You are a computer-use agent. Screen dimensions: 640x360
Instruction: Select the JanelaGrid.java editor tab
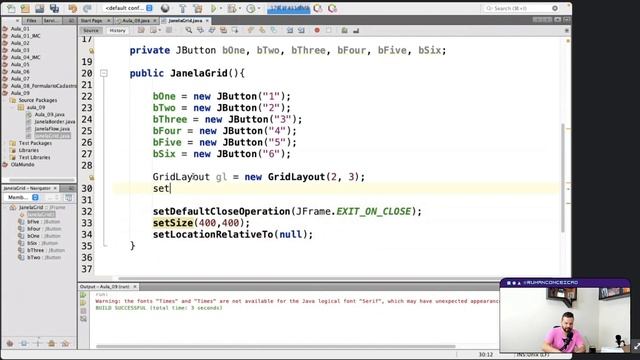[185, 20]
